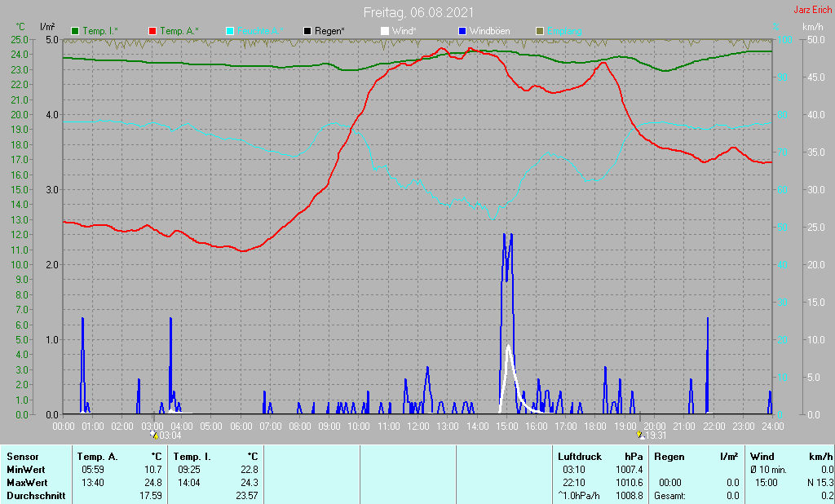
Task: Click the '10.7' minimum temperature value
Action: pos(152,470)
